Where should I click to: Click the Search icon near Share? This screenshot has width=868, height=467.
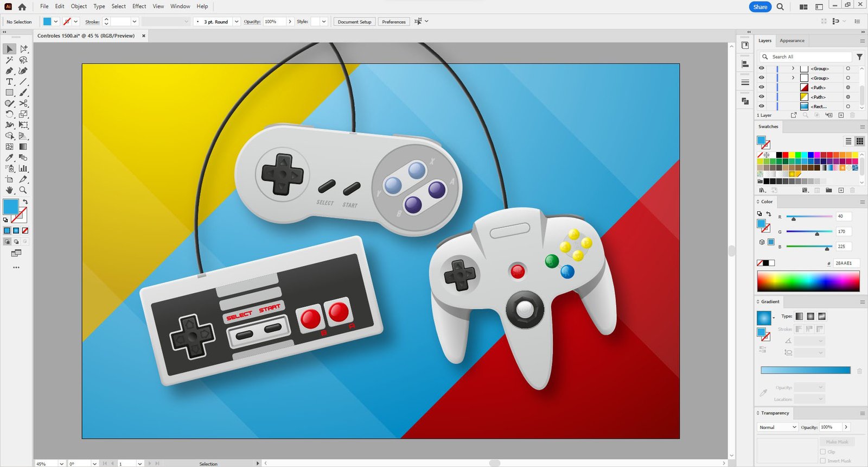pos(780,7)
